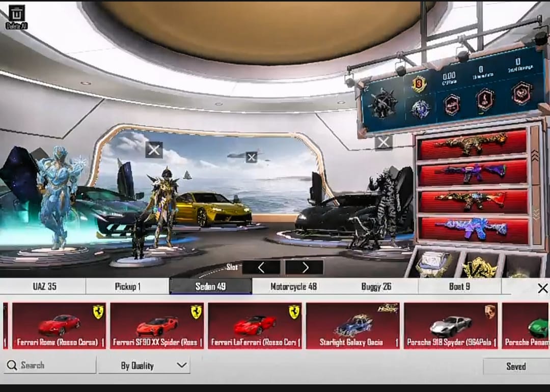Click the blue-silver rank emblem on the board

pyautogui.click(x=420, y=109)
